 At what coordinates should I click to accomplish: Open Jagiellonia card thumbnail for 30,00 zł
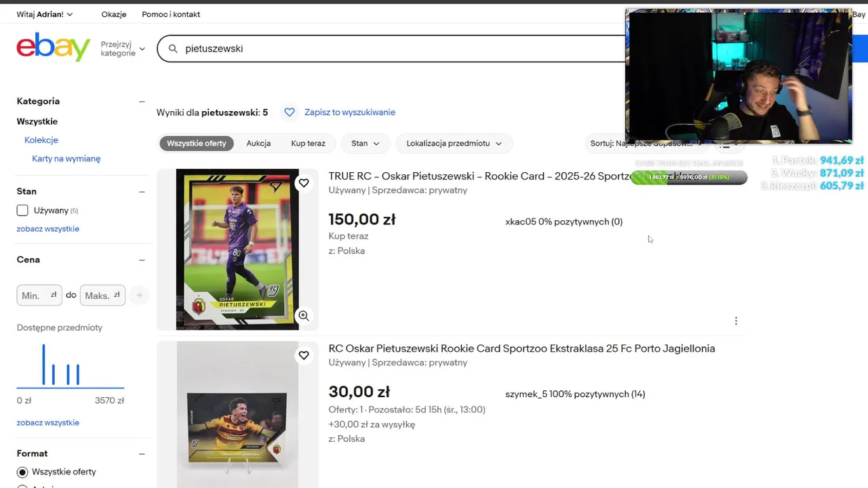[237, 415]
